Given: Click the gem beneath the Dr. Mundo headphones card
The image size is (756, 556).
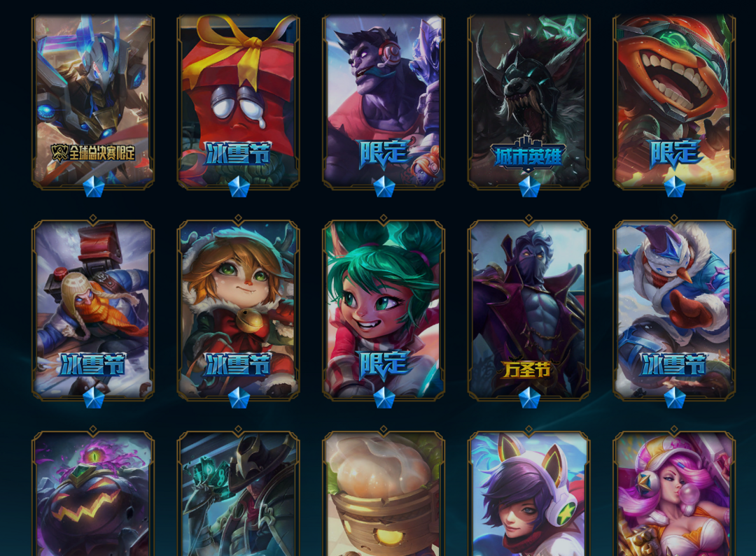Looking at the screenshot, I should point(384,187).
